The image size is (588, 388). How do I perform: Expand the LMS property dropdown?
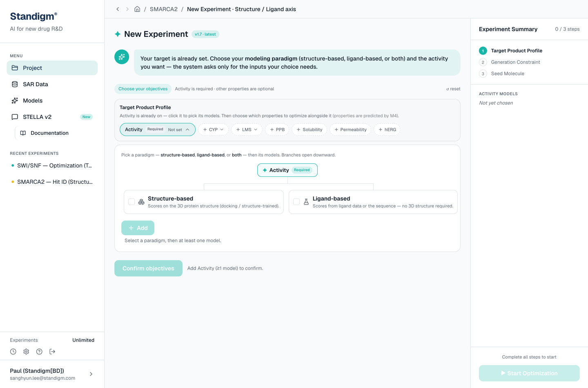pyautogui.click(x=247, y=129)
